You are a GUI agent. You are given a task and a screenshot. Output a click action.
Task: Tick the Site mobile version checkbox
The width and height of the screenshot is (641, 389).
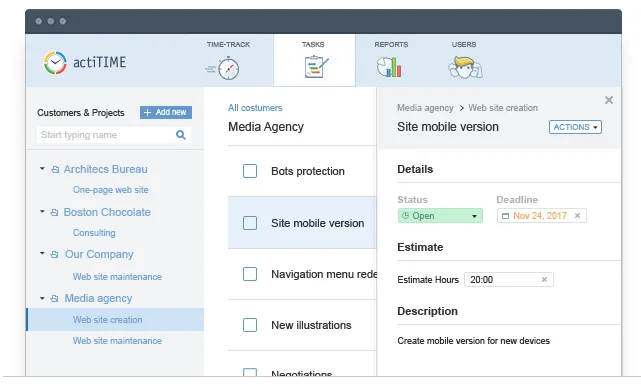pyautogui.click(x=250, y=223)
